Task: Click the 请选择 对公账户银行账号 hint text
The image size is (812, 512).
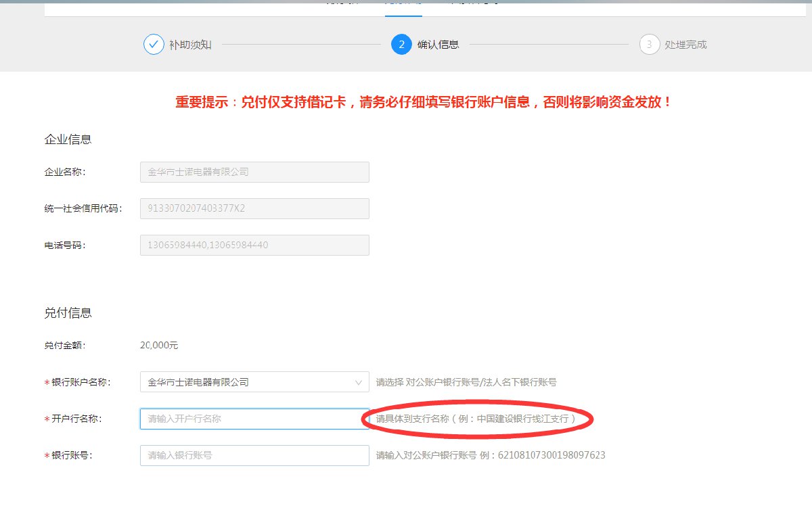Action: pyautogui.click(x=466, y=382)
